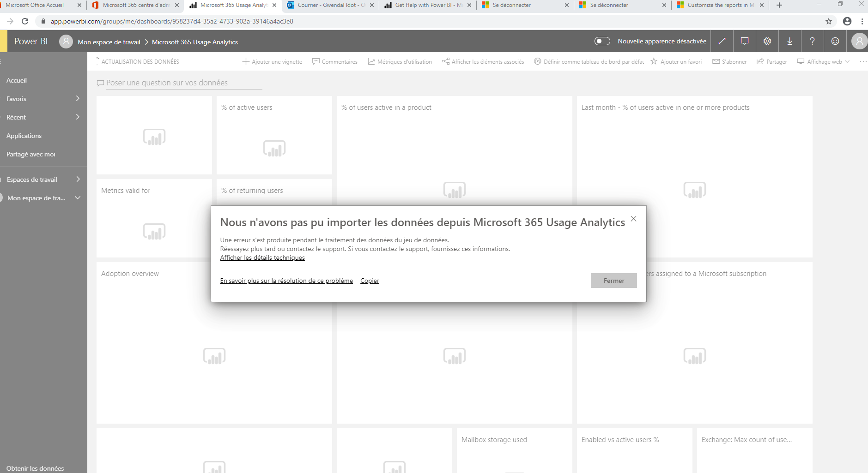Viewport: 868px width, 473px height.
Task: Close the error dialog with X
Action: [633, 219]
